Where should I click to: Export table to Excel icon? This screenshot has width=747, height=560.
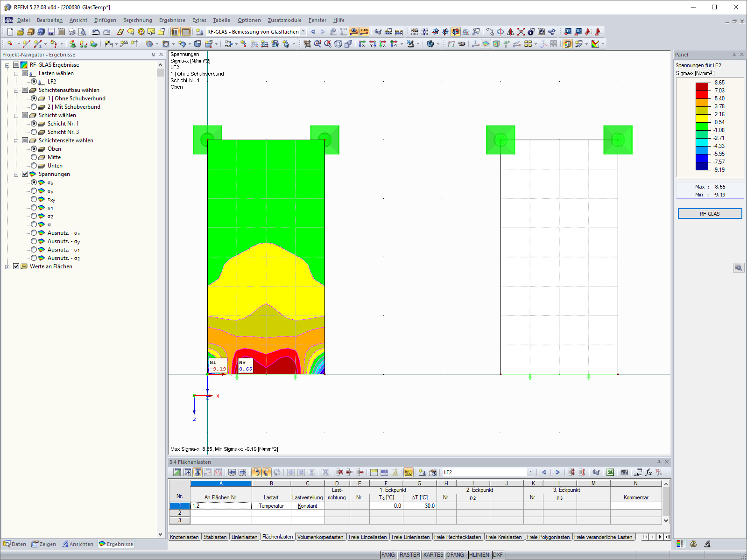[x=610, y=472]
